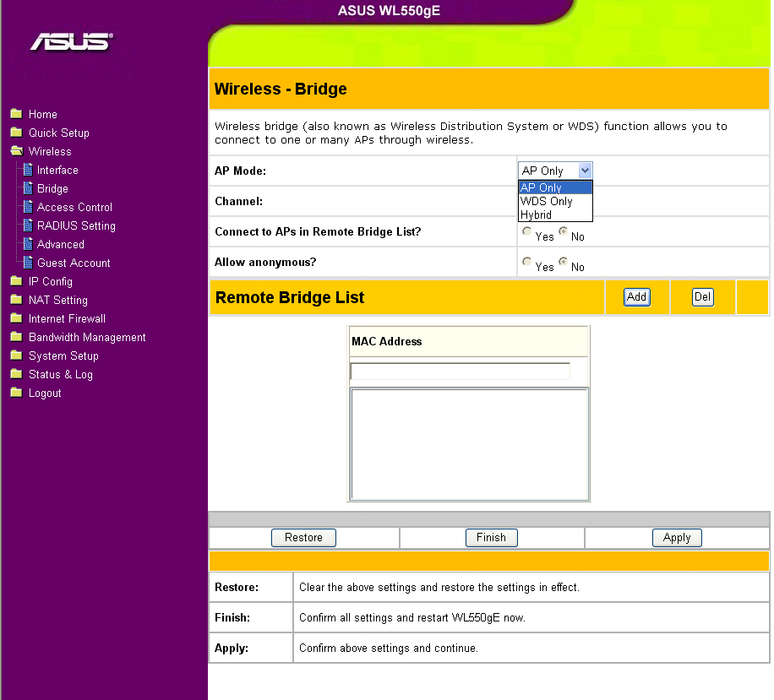Click the Finish button
The height and width of the screenshot is (700, 774).
pos(491,538)
